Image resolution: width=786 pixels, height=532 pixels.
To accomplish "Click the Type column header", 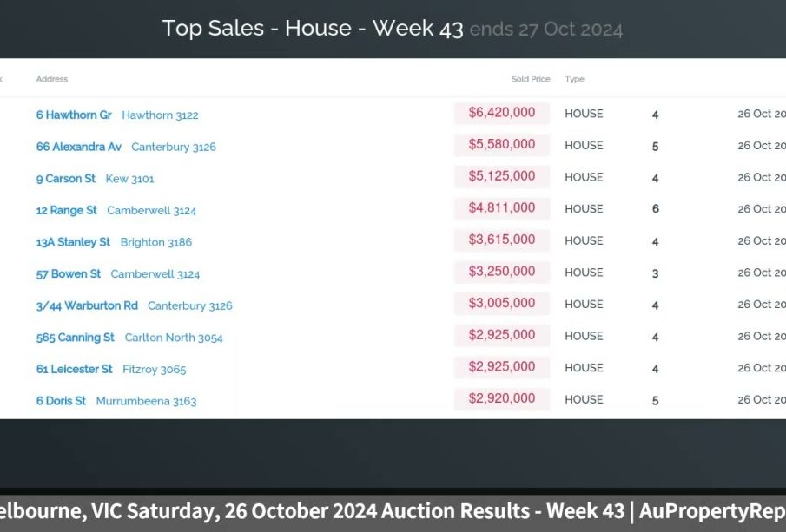I will 574,79.
